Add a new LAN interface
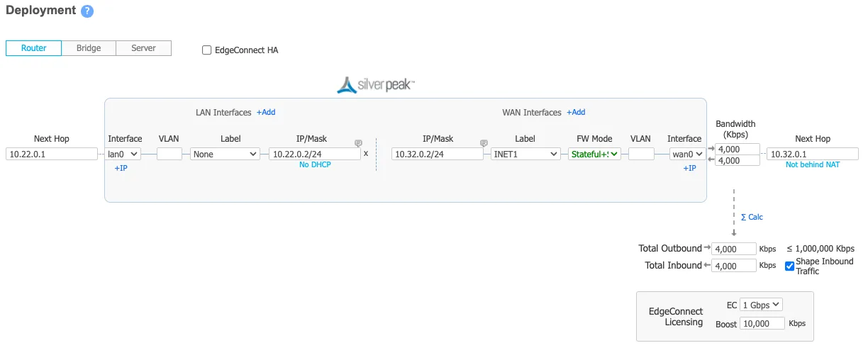Viewport: 868px width, 360px height. coord(266,112)
